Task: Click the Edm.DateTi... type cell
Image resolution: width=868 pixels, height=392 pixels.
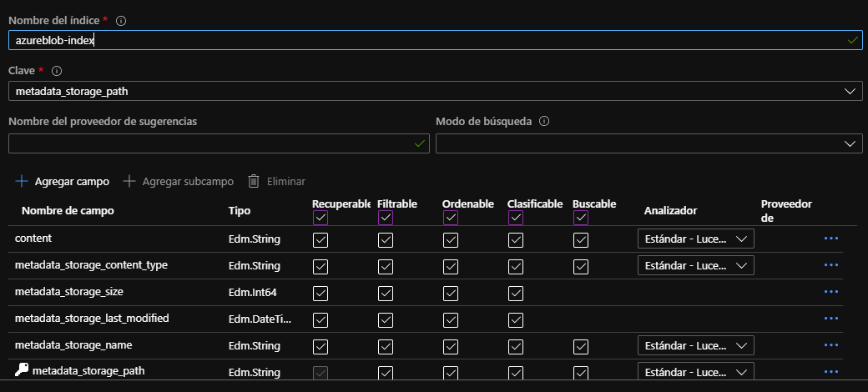Action: tap(260, 319)
